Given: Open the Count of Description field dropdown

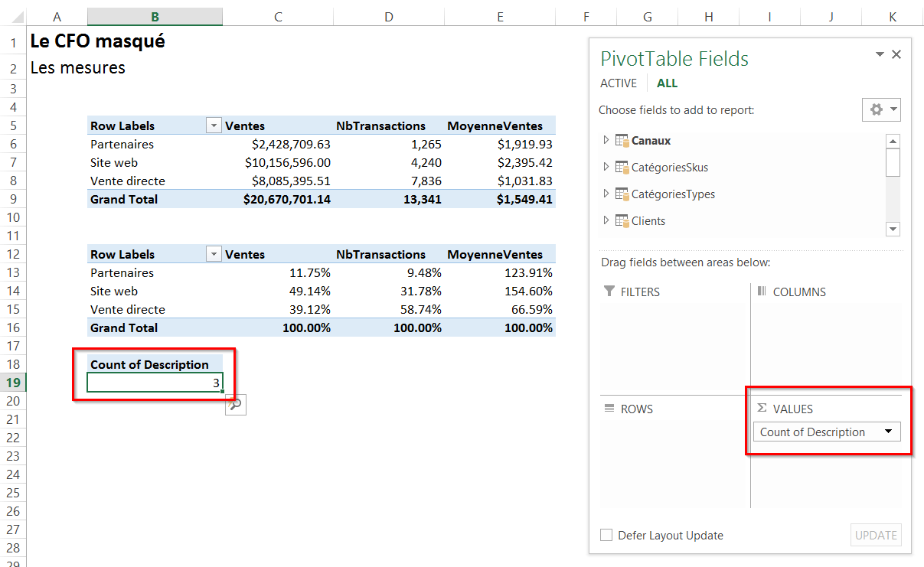Looking at the screenshot, I should (x=888, y=432).
